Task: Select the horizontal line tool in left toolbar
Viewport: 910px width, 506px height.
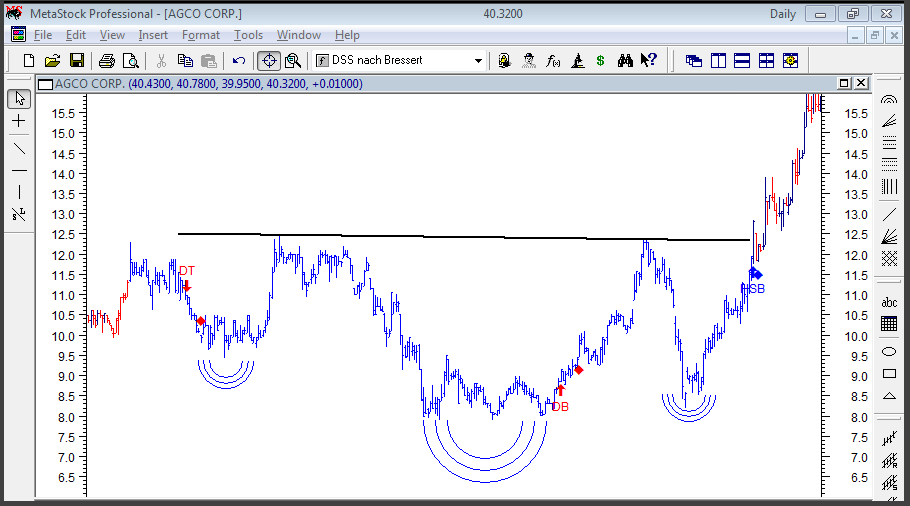Action: [19, 171]
